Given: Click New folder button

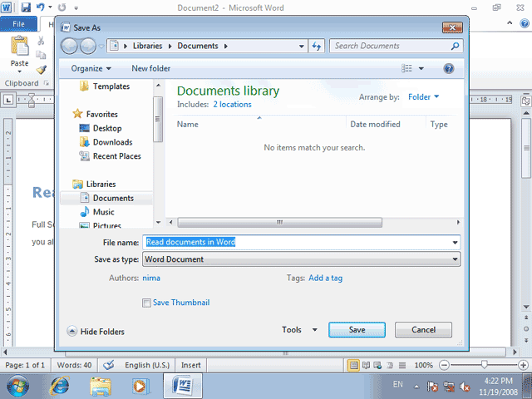Looking at the screenshot, I should [x=151, y=68].
